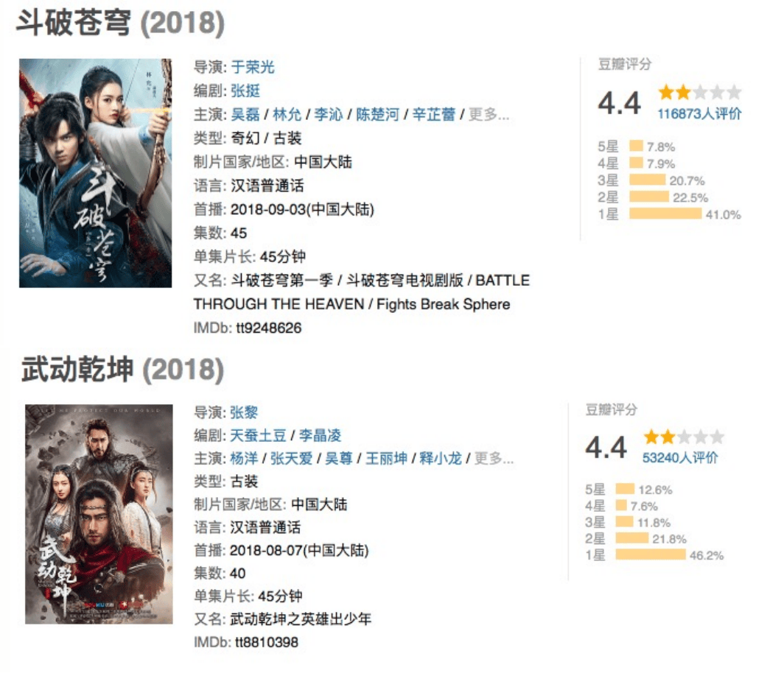This screenshot has height=673, width=784.
Task: Click the 武动乾坤 poster thumbnail
Action: pyautogui.click(x=99, y=514)
